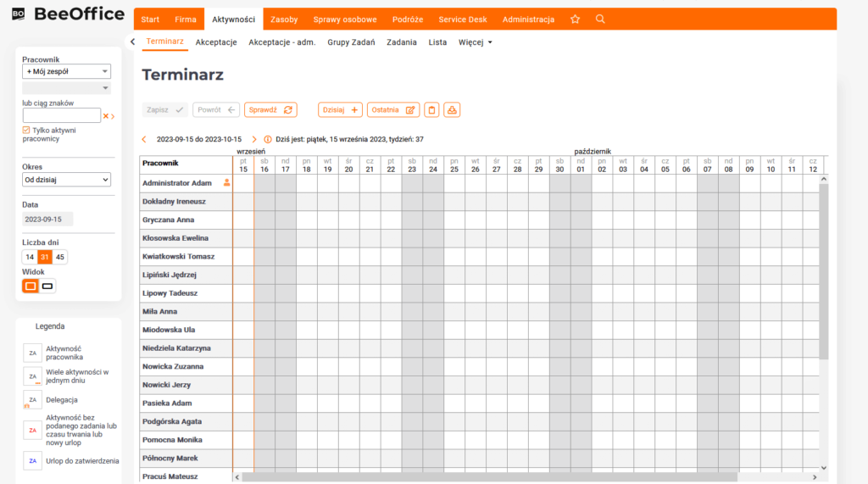Viewport: 868px width, 484px height.
Task: Collapse the sidebar with the left chevron
Action: (x=132, y=42)
